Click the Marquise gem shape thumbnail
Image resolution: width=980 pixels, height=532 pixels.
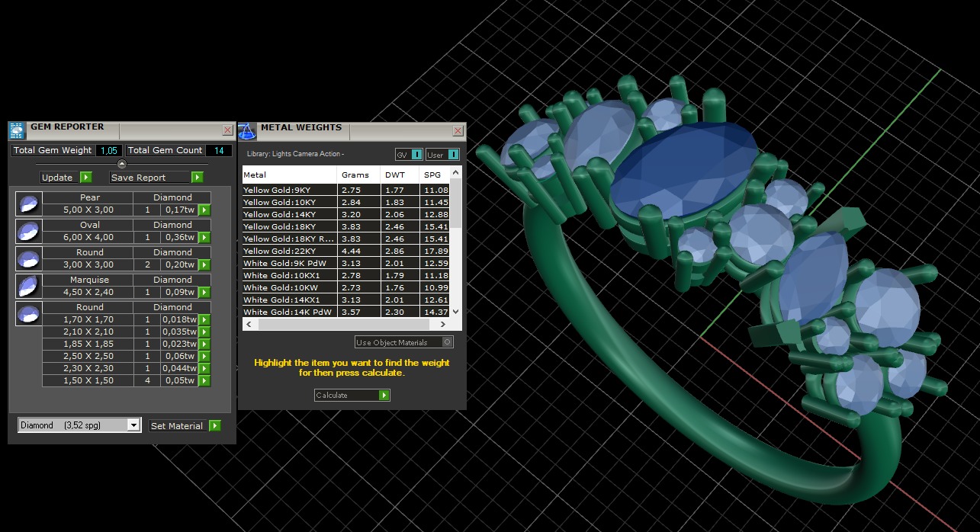pyautogui.click(x=28, y=286)
